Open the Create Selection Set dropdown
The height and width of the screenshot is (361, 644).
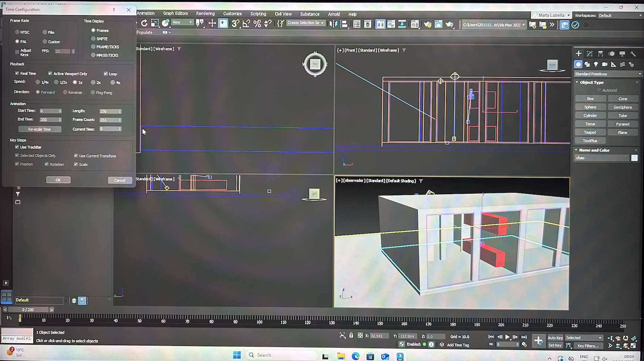pyautogui.click(x=306, y=23)
